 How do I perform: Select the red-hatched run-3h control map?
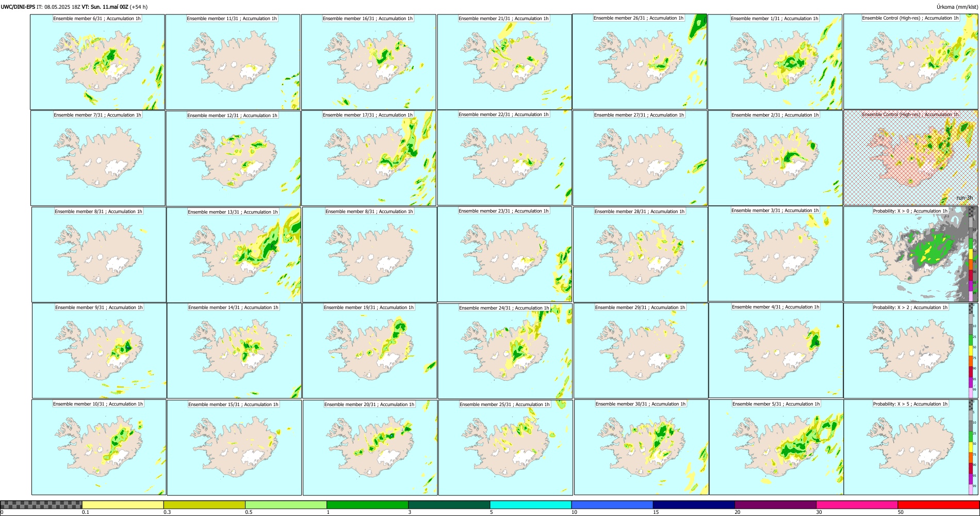911,158
